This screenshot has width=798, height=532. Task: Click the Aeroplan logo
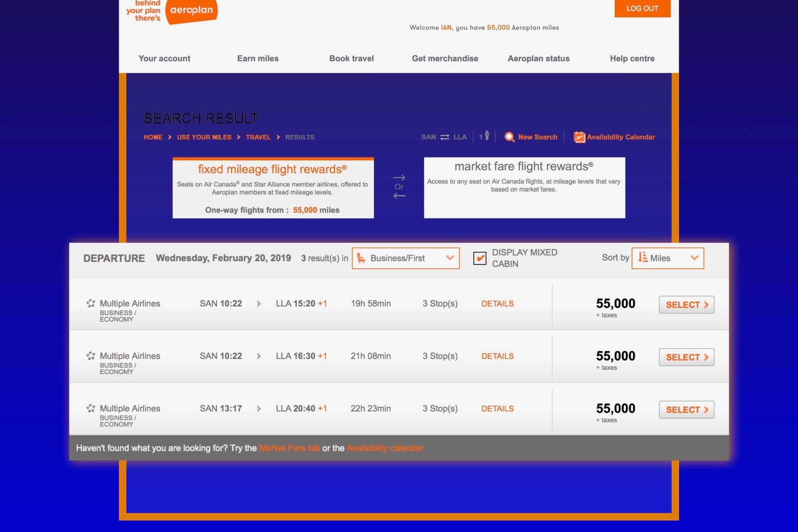[x=191, y=11]
